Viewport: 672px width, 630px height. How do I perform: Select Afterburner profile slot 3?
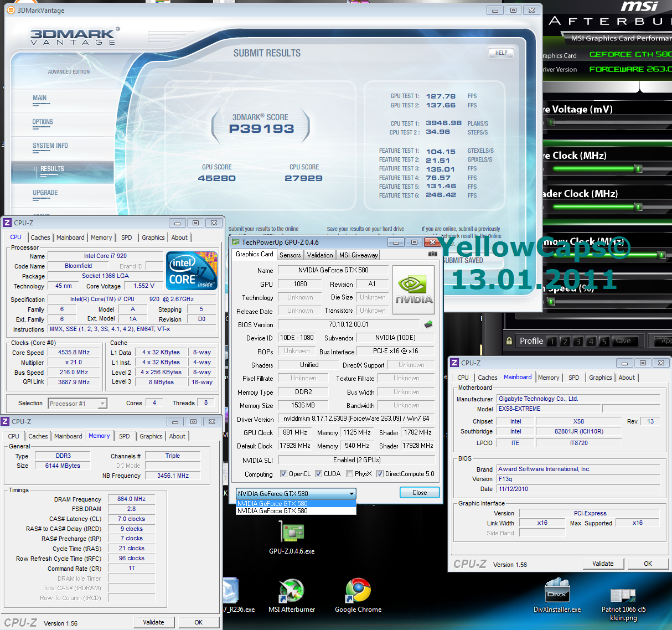(578, 342)
